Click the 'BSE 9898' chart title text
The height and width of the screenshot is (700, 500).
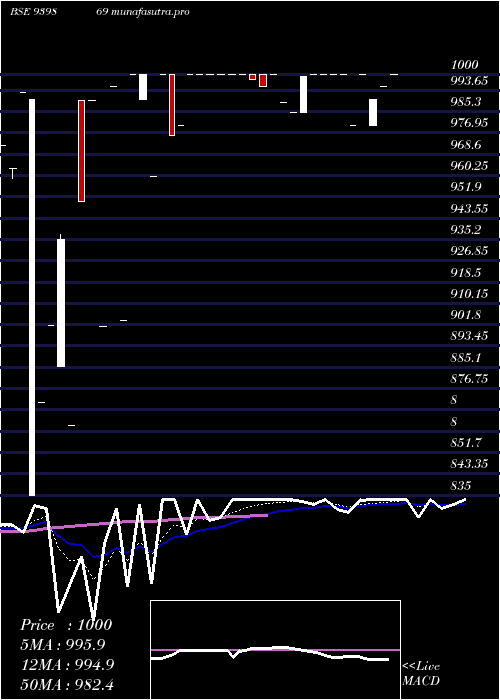(35, 12)
